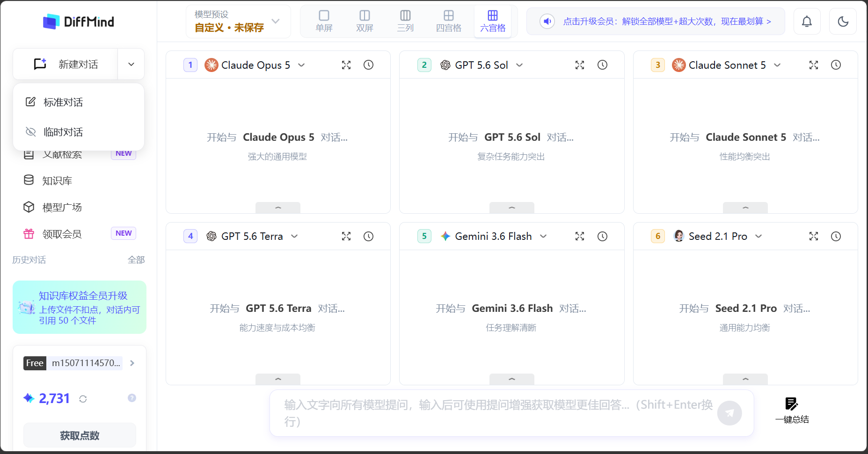Expand bottom handle of GPT 5.6 Sol panel
Image resolution: width=868 pixels, height=454 pixels.
pyautogui.click(x=511, y=207)
